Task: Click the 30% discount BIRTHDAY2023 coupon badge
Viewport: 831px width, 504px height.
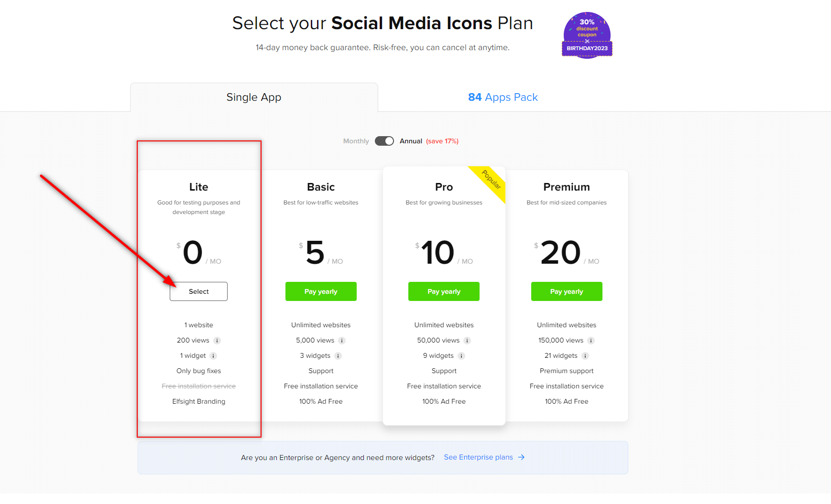Action: coord(587,35)
